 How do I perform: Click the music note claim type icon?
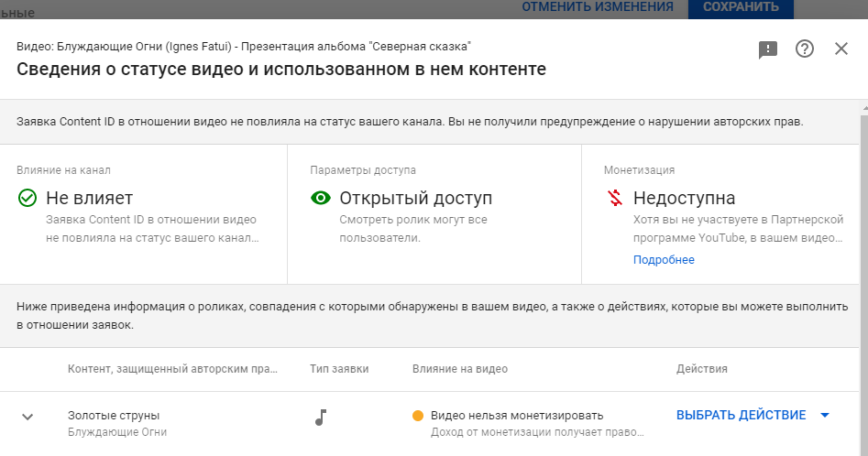pyautogui.click(x=321, y=418)
